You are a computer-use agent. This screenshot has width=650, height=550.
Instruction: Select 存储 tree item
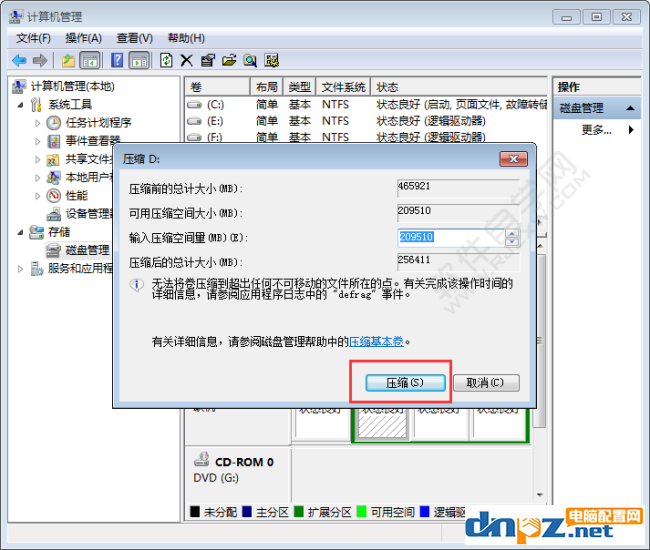pos(59,232)
